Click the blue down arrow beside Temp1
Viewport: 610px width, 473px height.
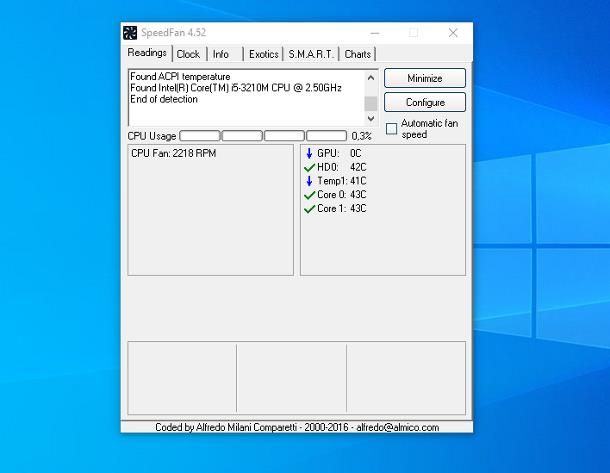point(309,181)
